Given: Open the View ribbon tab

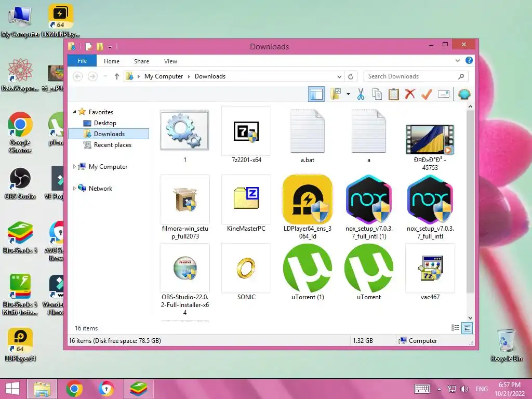Looking at the screenshot, I should (170, 61).
